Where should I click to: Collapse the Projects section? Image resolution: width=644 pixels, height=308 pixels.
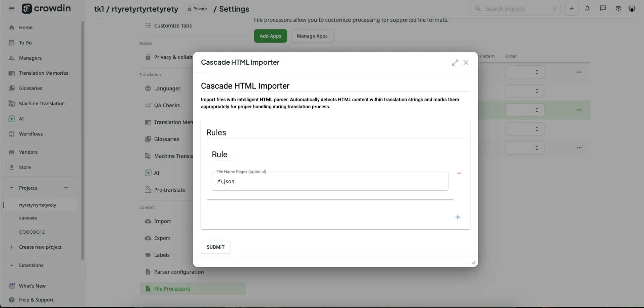pos(12,188)
